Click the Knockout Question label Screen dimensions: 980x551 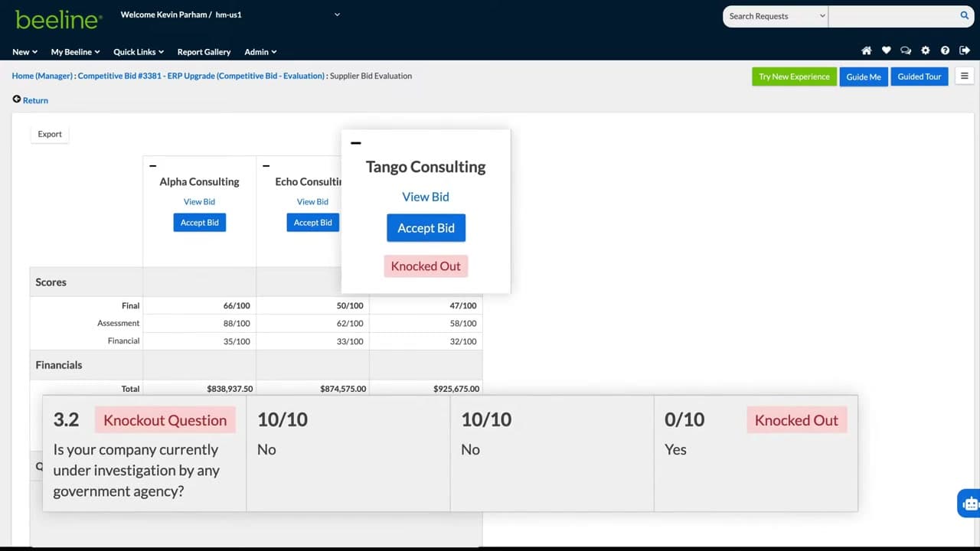pos(165,420)
